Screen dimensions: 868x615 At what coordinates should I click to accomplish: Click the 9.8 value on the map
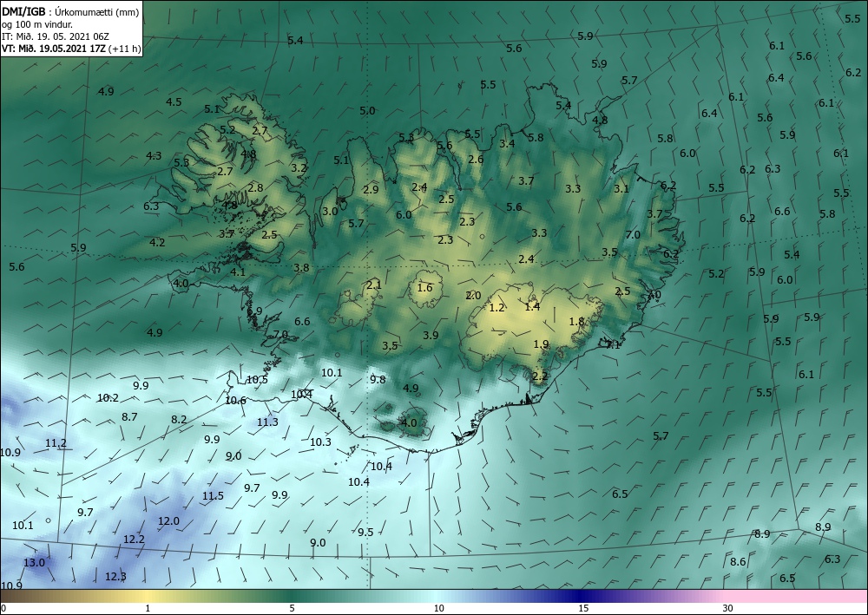point(378,379)
